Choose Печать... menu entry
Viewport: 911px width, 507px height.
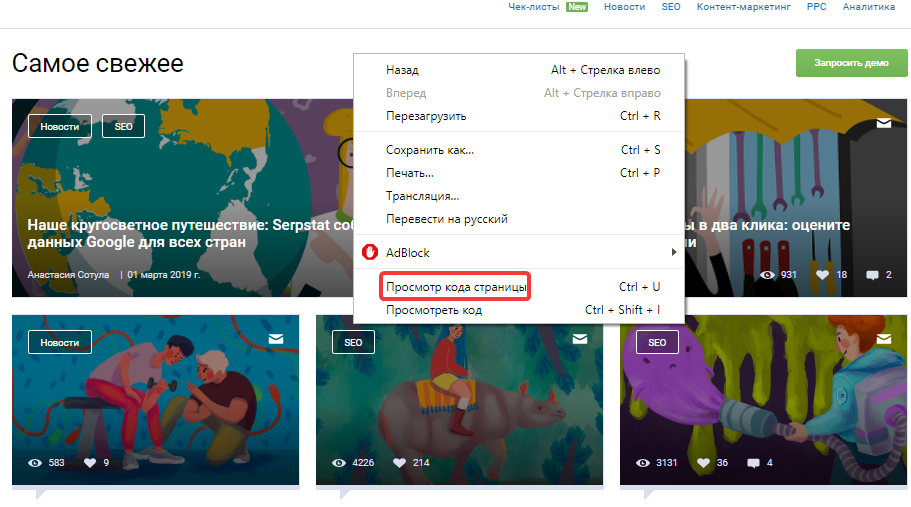519,172
